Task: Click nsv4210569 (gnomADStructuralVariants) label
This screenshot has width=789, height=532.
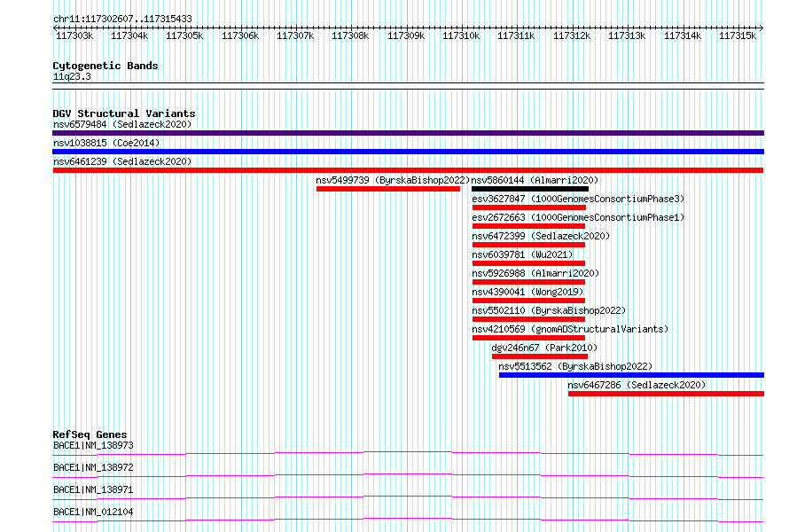Action: tap(570, 329)
